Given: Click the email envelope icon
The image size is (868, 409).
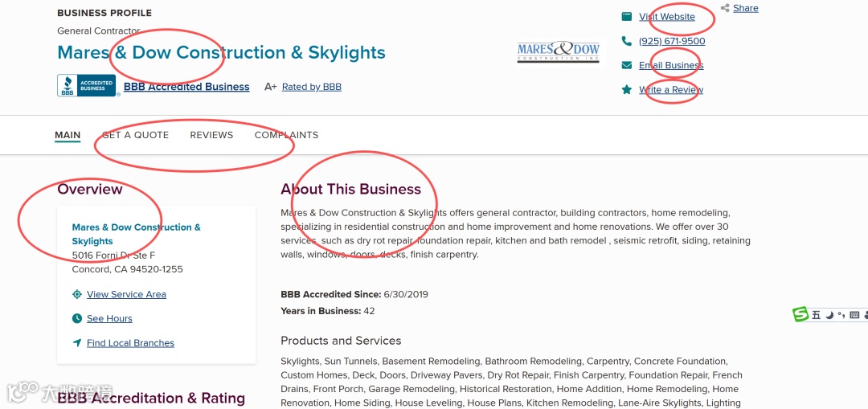Looking at the screenshot, I should tap(627, 65).
